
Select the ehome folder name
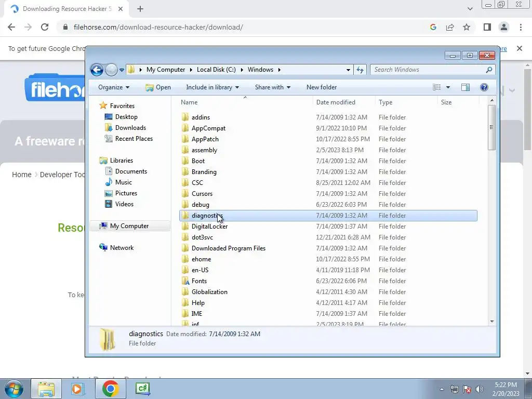click(x=201, y=259)
